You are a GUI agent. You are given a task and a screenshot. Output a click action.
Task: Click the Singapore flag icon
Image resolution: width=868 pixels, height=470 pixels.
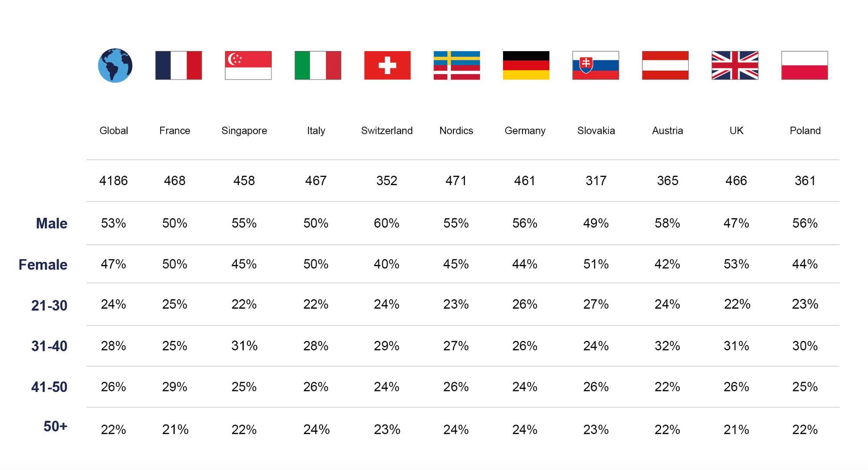248,65
